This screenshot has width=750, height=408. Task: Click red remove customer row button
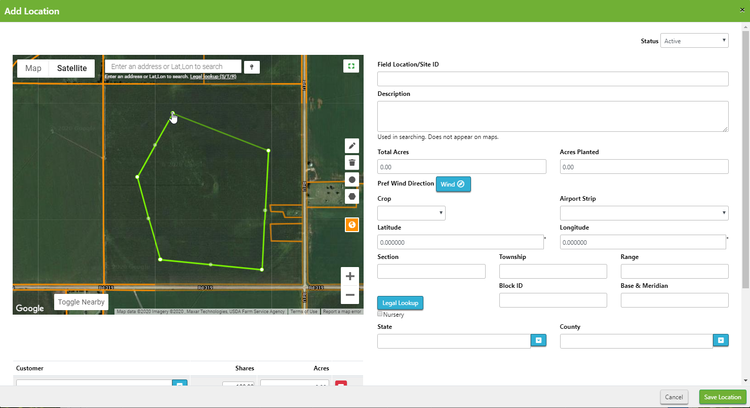(x=341, y=383)
